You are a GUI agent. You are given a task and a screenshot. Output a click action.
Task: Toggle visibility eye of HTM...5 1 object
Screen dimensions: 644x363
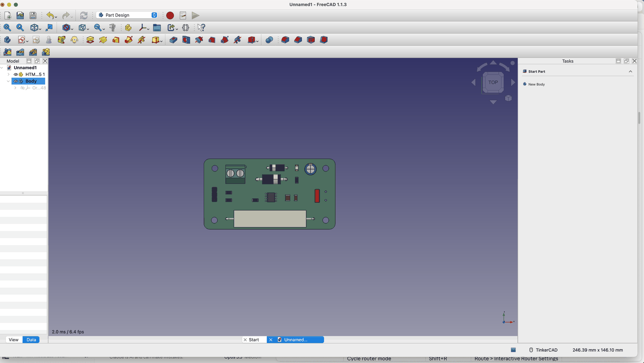pyautogui.click(x=16, y=74)
